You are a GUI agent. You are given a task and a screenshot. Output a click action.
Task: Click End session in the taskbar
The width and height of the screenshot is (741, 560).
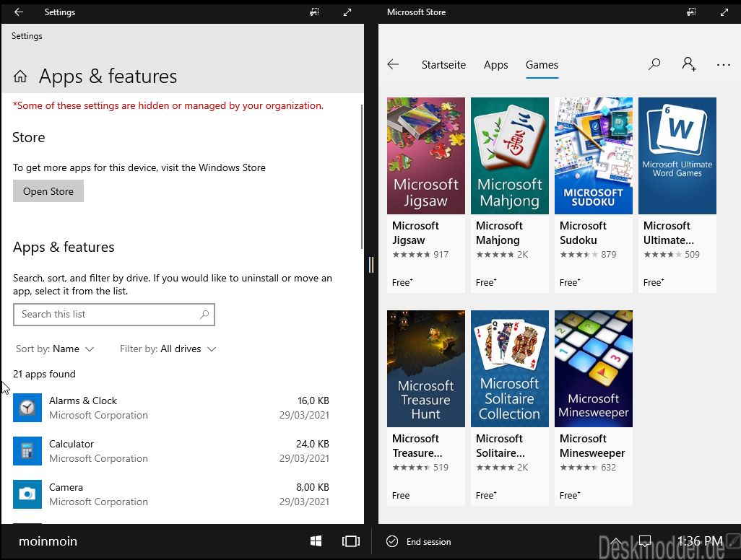pos(428,541)
